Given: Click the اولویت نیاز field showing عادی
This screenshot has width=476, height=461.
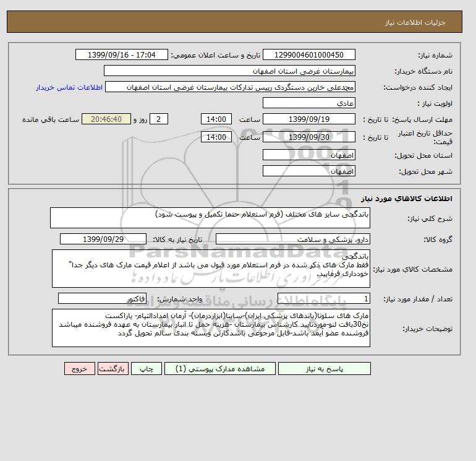Looking at the screenshot, I should tap(308, 103).
